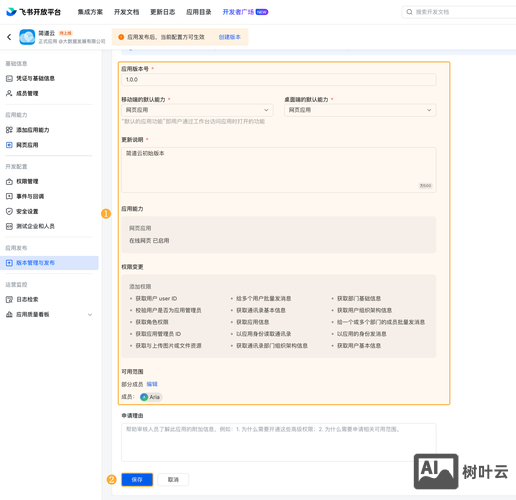This screenshot has width=516, height=500.
Task: Open 日志检索 in sidebar
Action: [27, 299]
